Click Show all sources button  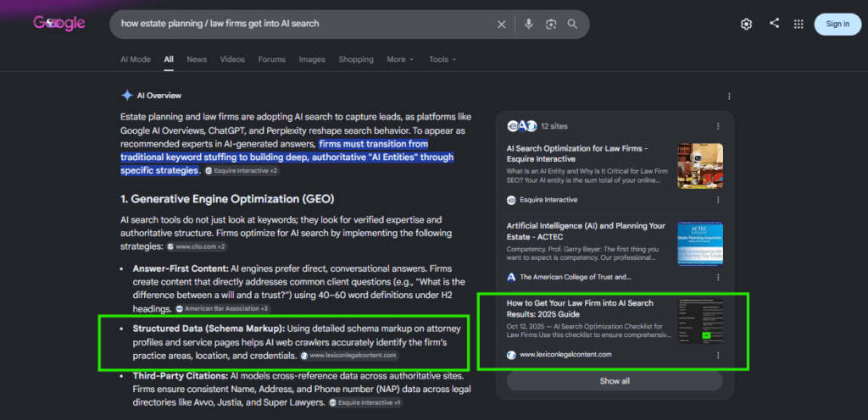[615, 381]
